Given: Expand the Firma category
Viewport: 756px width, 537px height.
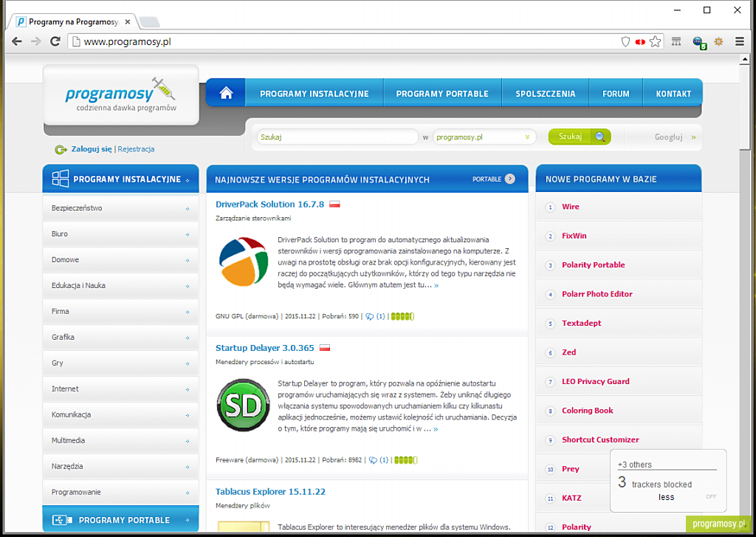Looking at the screenshot, I should pos(120,312).
